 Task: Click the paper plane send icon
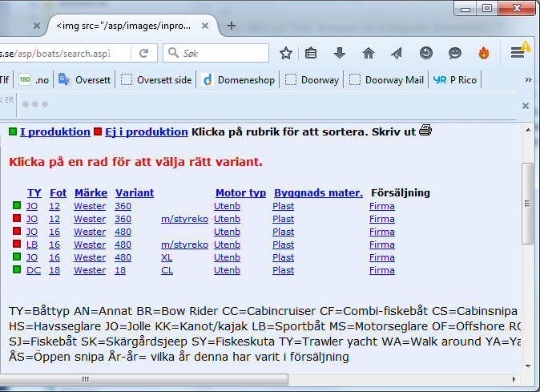(397, 53)
